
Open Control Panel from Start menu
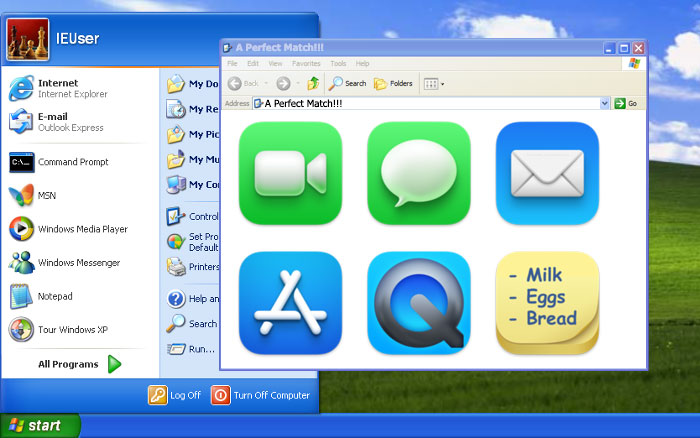click(x=192, y=217)
